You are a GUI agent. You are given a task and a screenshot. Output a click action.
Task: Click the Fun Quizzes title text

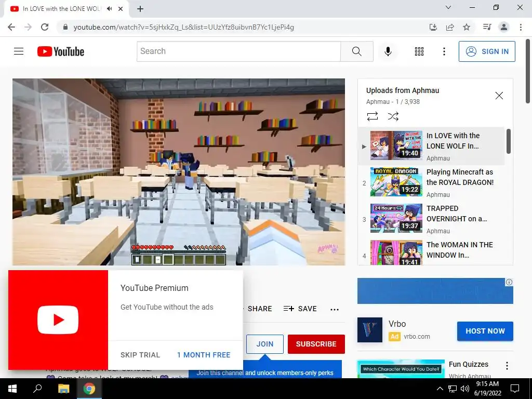point(469,364)
